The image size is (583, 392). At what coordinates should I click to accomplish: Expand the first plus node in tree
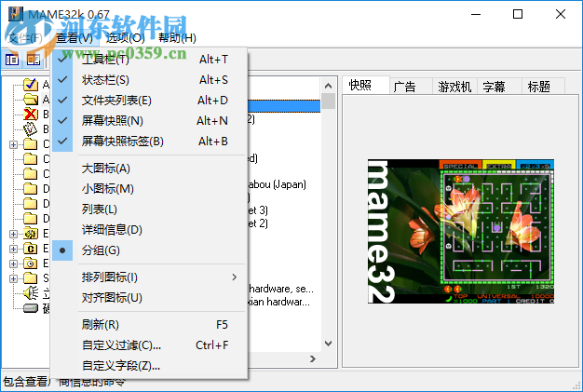13,144
